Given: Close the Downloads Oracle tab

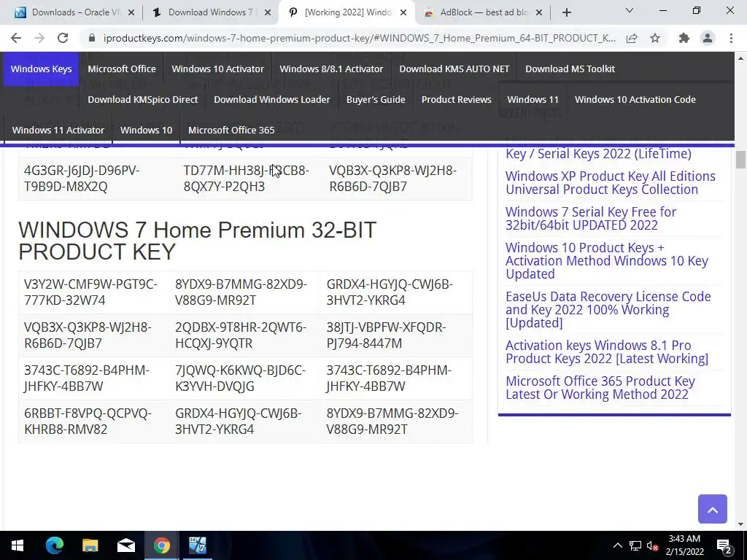Looking at the screenshot, I should [x=131, y=13].
